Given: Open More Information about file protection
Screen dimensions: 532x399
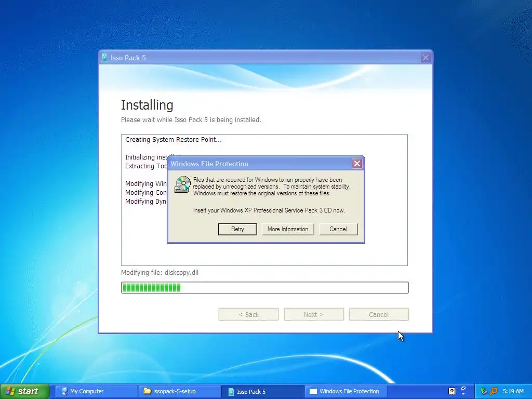Looking at the screenshot, I should [x=288, y=229].
